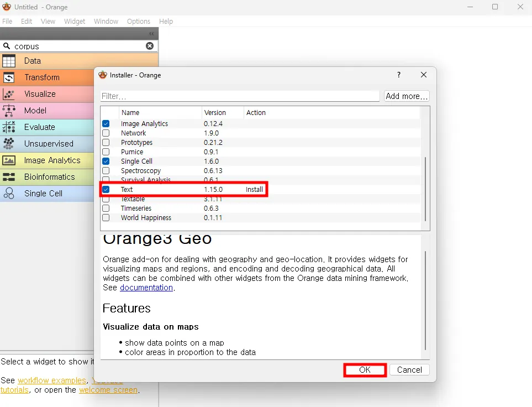
Task: Select the Data category label
Action: (33, 61)
